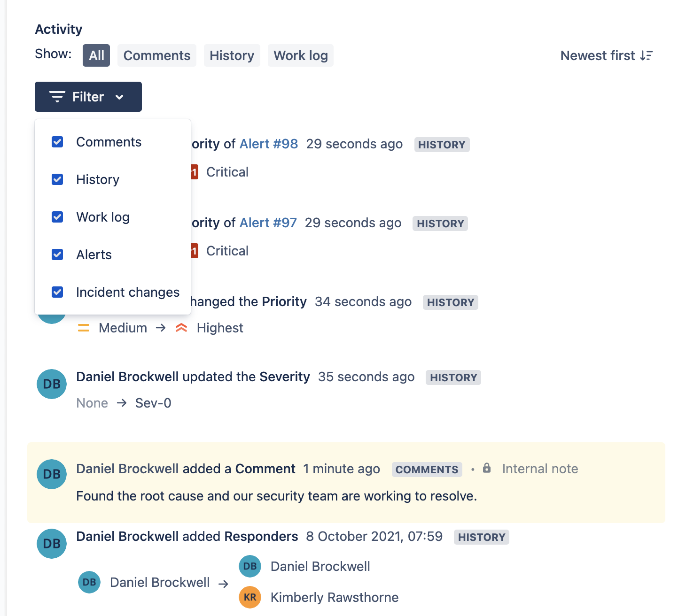Click the sort direction arrows next to Newest first

(x=646, y=55)
